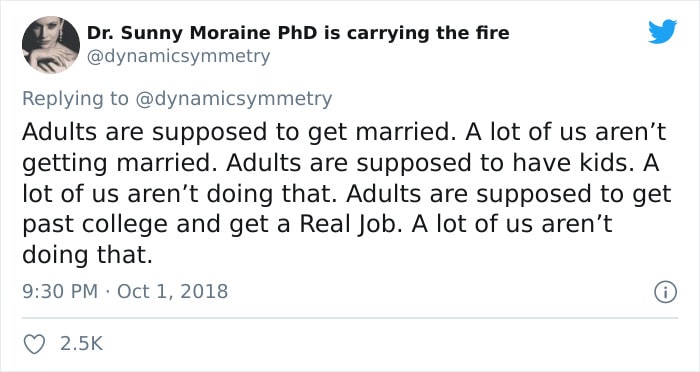Open Dr. Sunny Moraine's profile picture
Screen dimensions: 700x372
tap(51, 45)
